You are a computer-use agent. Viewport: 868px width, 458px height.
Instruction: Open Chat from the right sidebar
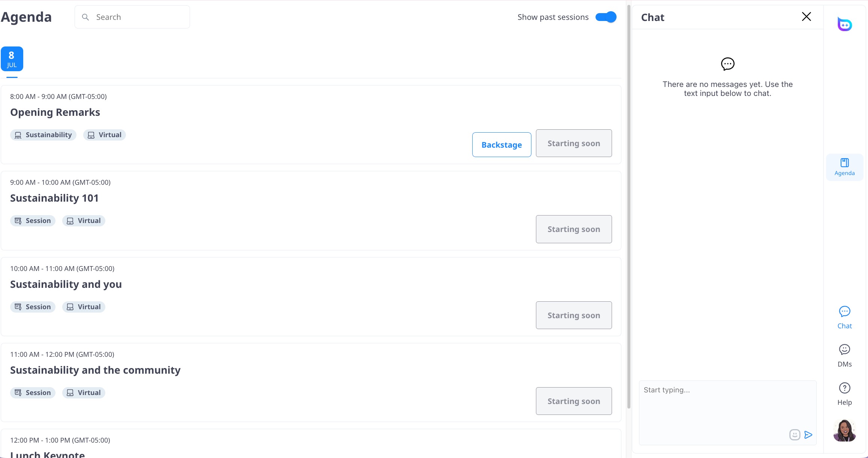click(x=844, y=318)
